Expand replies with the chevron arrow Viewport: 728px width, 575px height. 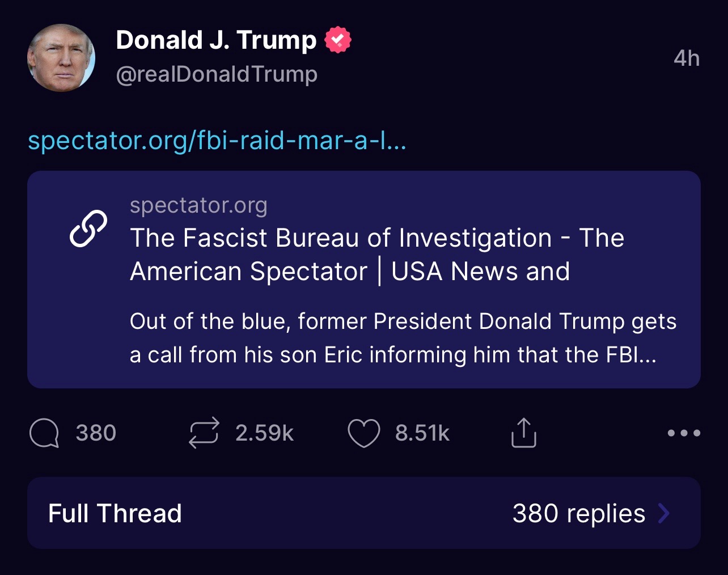tap(664, 514)
